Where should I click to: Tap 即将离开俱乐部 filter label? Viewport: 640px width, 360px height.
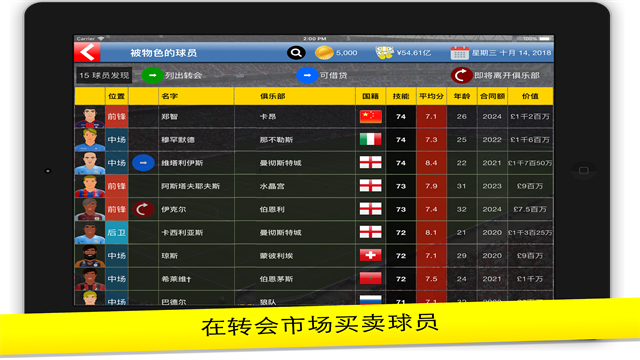pos(507,76)
